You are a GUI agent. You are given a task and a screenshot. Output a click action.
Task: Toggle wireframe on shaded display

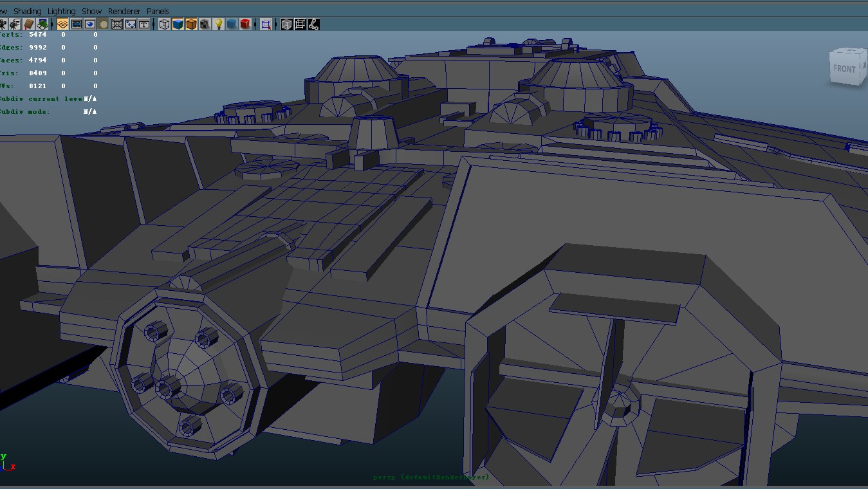click(x=191, y=24)
